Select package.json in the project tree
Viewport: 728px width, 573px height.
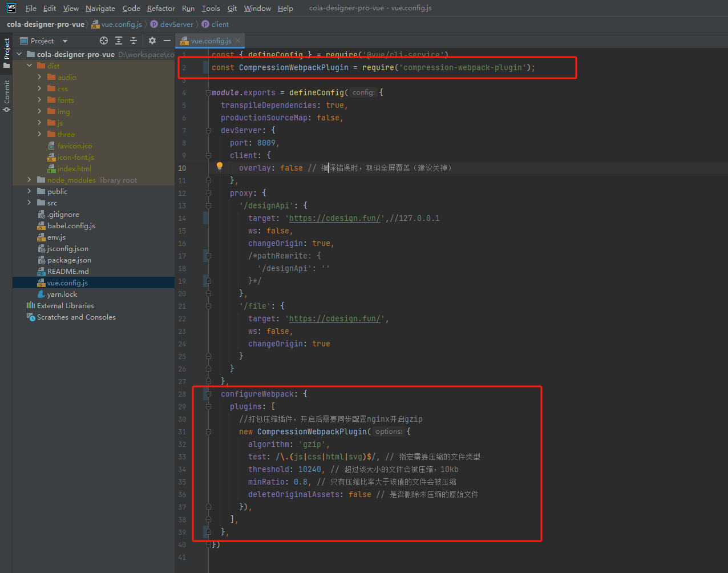(x=69, y=260)
